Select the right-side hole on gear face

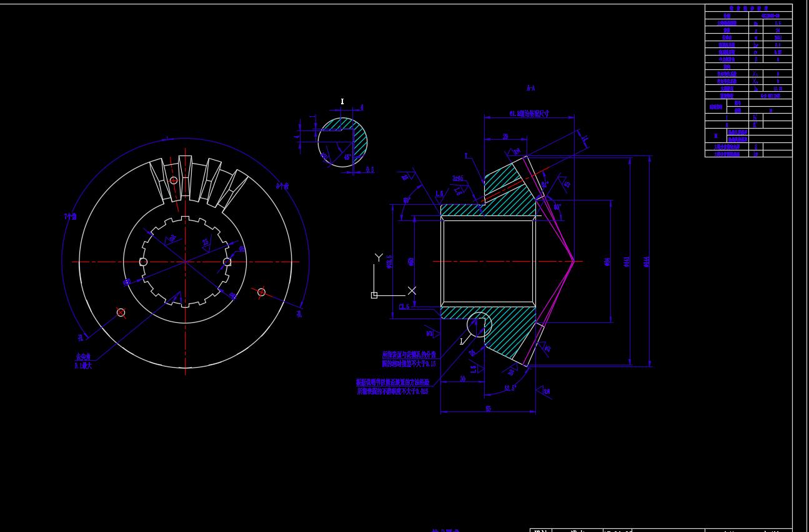[x=261, y=292]
